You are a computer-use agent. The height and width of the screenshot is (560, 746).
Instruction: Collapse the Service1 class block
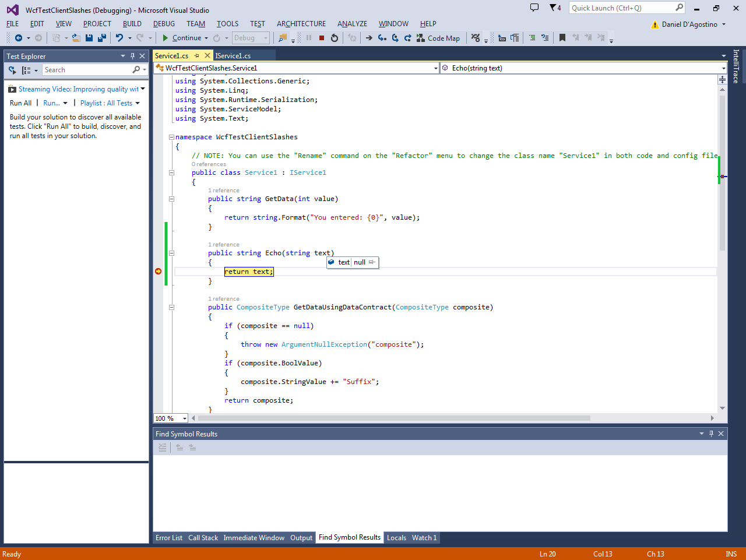(x=171, y=172)
